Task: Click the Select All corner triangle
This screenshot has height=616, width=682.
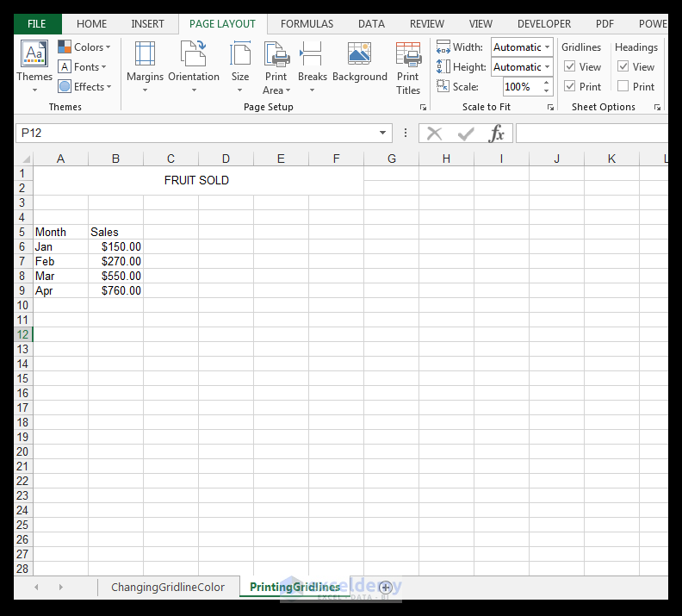Action: click(x=25, y=159)
